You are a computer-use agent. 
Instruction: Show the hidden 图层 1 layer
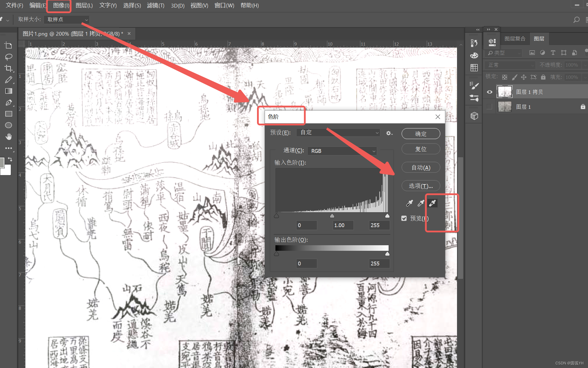pyautogui.click(x=489, y=107)
